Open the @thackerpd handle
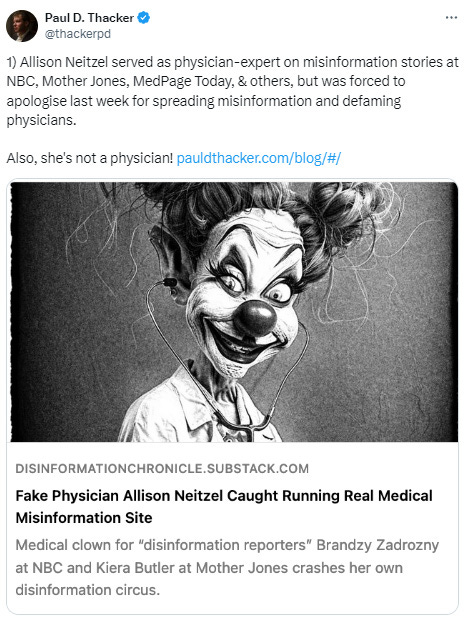Screen dimensions: 471x621 (x=78, y=34)
